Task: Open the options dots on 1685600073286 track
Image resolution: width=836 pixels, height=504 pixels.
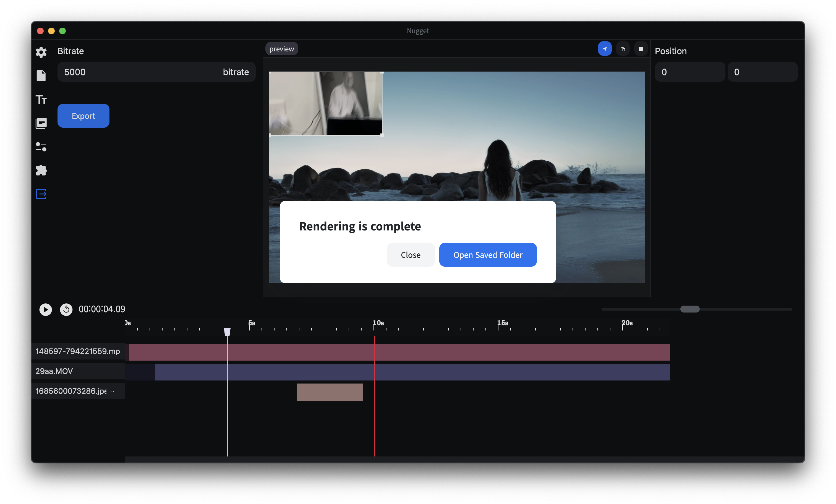Action: (114, 391)
